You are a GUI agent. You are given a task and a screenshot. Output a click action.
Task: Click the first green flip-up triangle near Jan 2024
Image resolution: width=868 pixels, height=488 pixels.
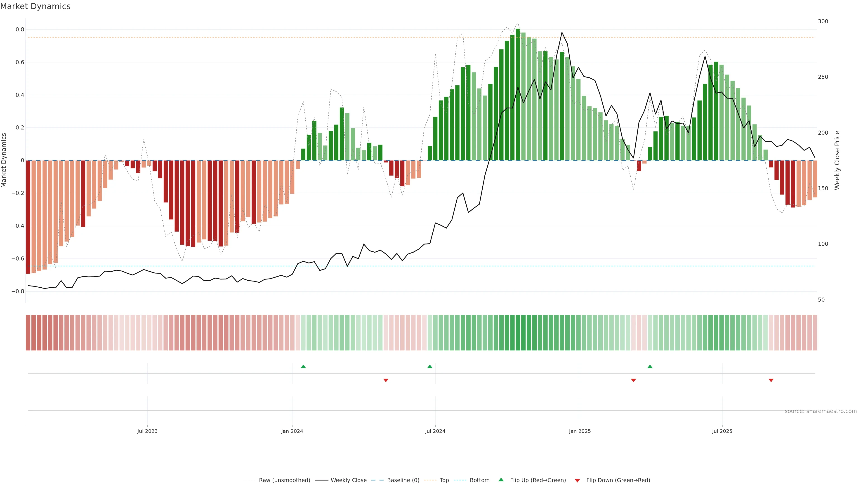(x=303, y=366)
